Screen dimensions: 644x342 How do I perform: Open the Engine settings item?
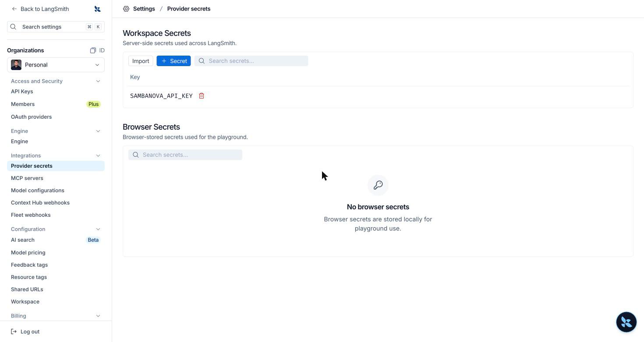[x=56, y=141]
